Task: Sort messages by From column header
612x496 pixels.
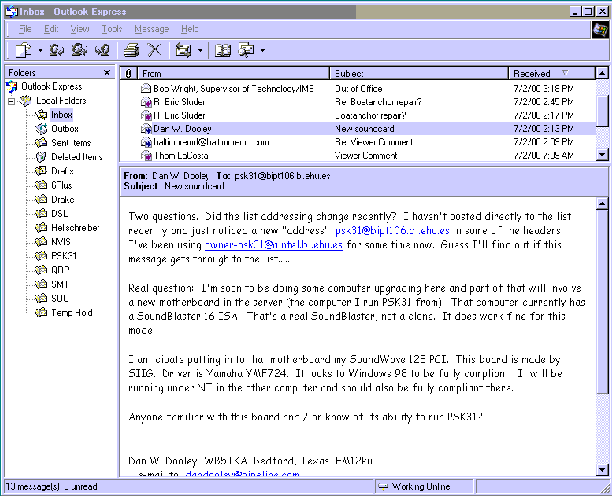Action: click(x=233, y=73)
